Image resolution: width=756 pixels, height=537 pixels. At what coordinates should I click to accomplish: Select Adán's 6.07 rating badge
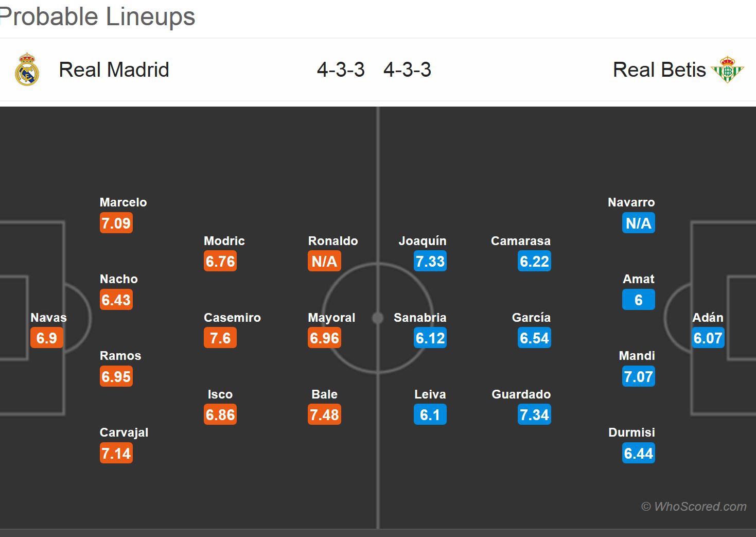tap(708, 338)
